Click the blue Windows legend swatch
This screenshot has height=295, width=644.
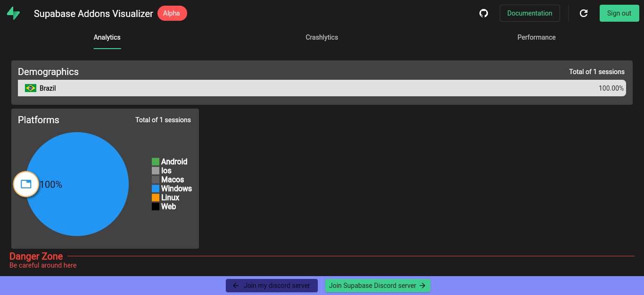point(156,189)
